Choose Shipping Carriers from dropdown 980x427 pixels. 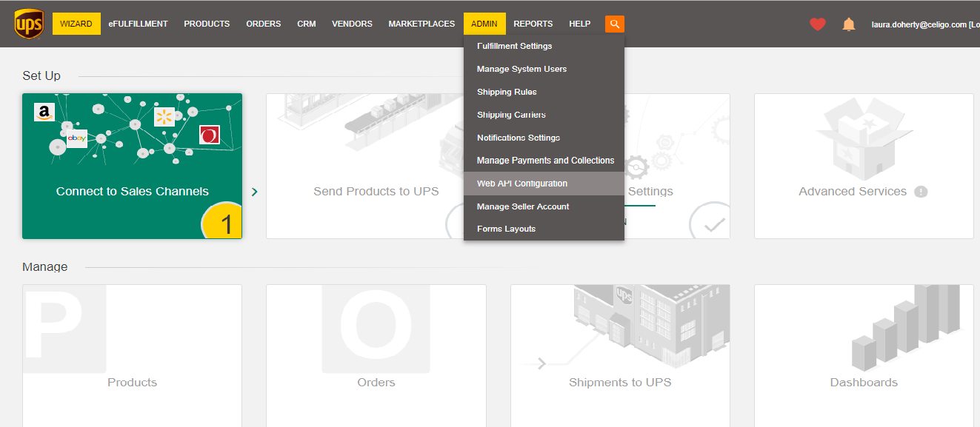point(544,115)
